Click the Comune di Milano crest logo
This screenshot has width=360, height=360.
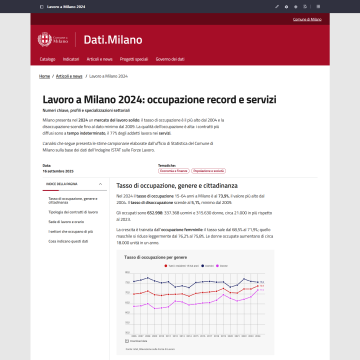coord(44,39)
